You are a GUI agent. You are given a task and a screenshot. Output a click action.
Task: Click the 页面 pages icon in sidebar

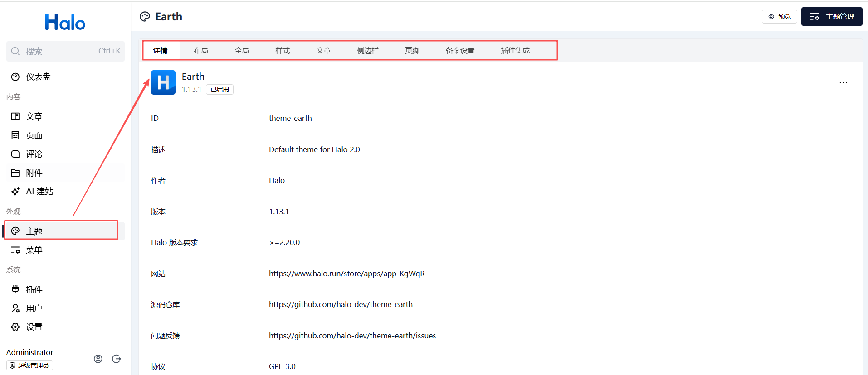tap(15, 135)
